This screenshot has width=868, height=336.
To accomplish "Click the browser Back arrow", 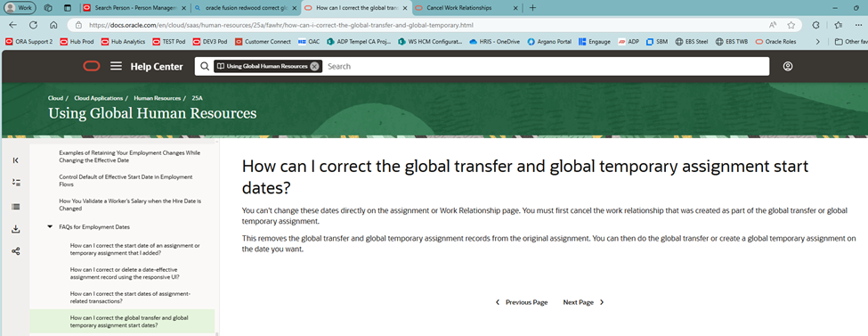I will click(x=13, y=25).
